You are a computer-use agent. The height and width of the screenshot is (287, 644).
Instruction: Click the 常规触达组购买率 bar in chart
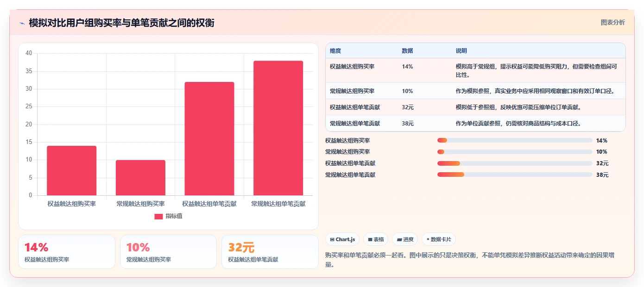pos(140,178)
